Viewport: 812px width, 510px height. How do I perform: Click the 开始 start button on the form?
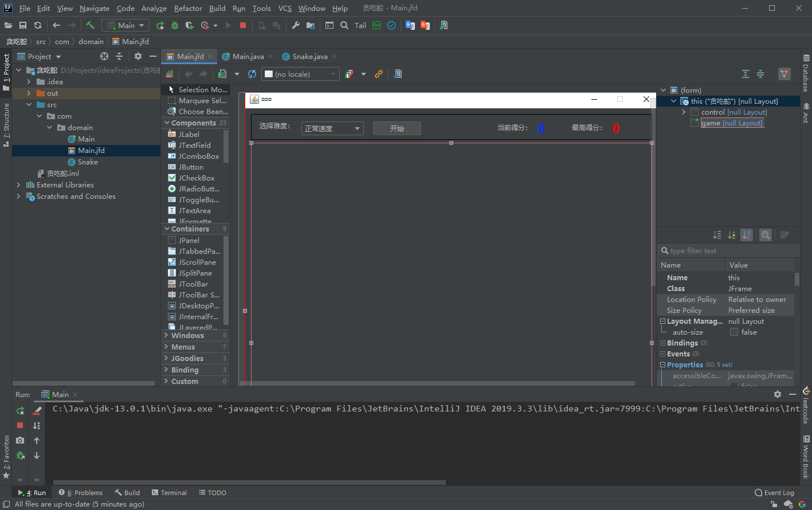[x=397, y=128]
